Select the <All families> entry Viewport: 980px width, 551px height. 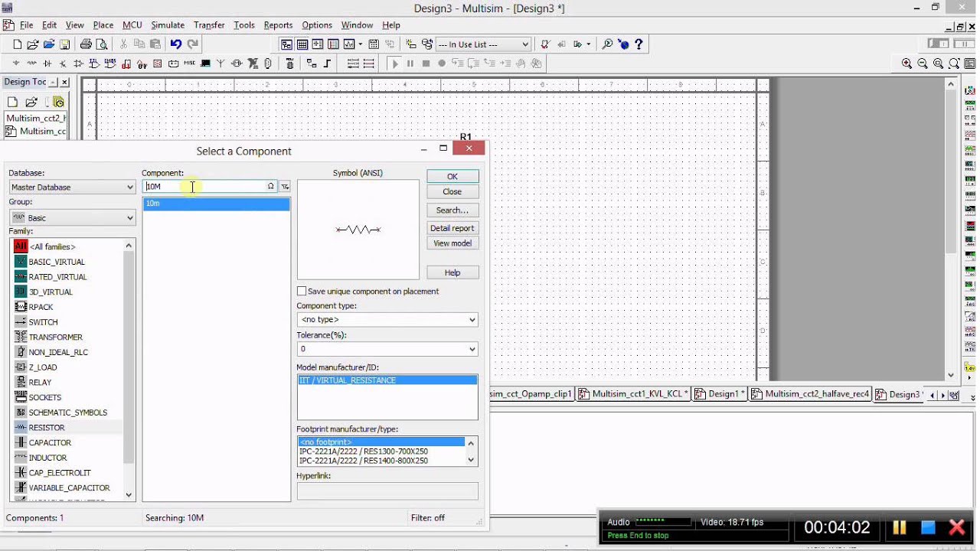52,246
